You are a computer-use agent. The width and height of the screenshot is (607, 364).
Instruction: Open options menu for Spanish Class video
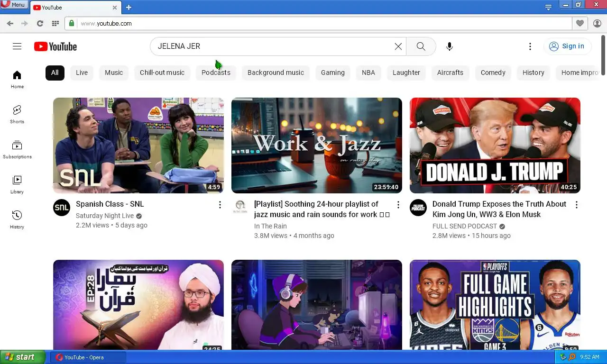point(220,205)
